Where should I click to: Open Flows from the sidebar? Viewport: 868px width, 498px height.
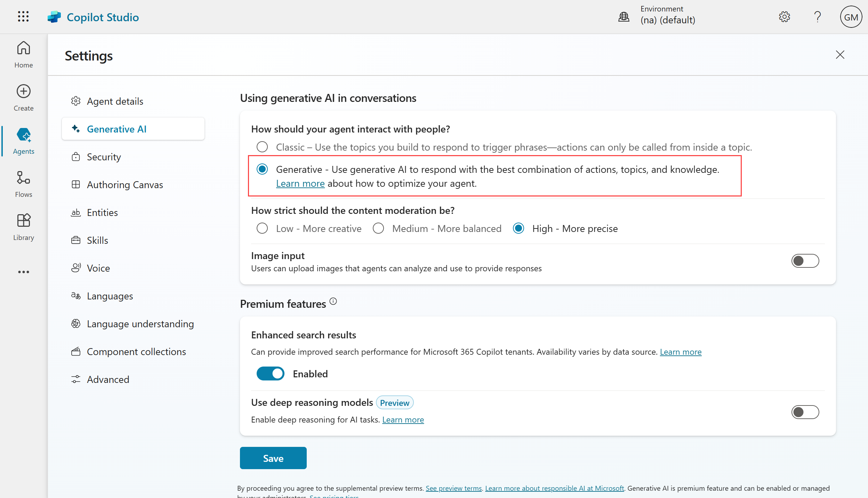[x=23, y=184]
